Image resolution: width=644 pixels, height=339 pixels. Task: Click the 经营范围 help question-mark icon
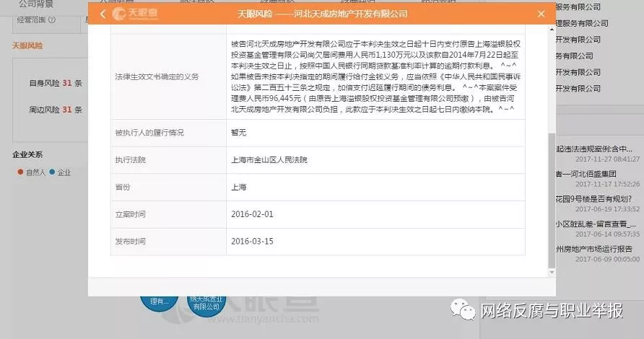pos(52,19)
